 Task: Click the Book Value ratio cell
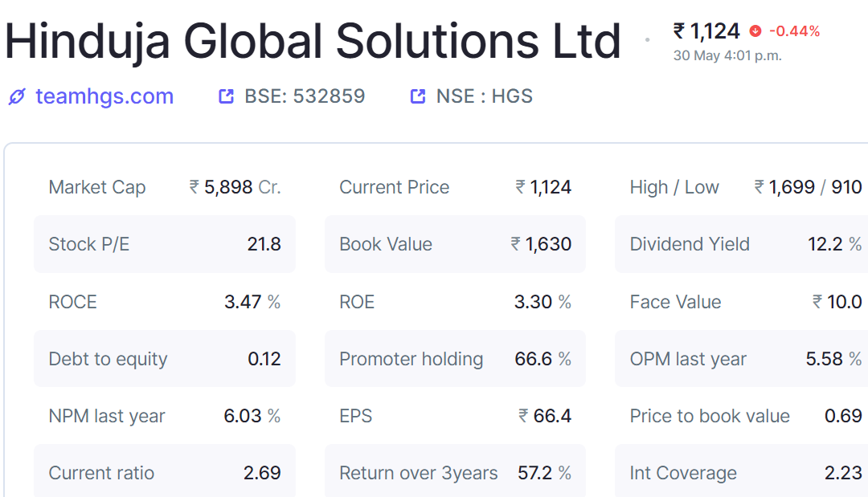(x=455, y=244)
